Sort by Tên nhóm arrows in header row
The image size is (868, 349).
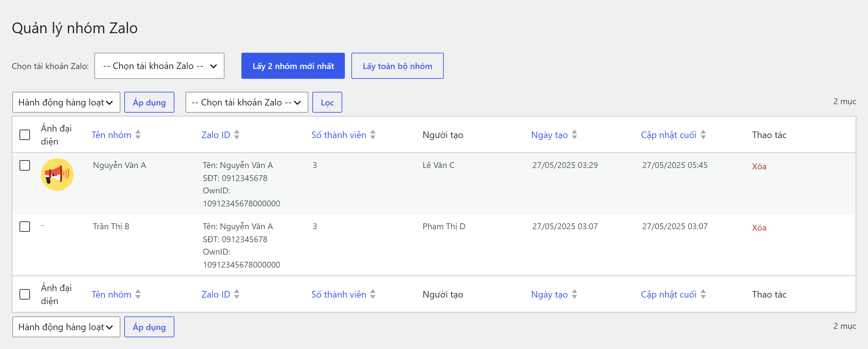point(138,134)
